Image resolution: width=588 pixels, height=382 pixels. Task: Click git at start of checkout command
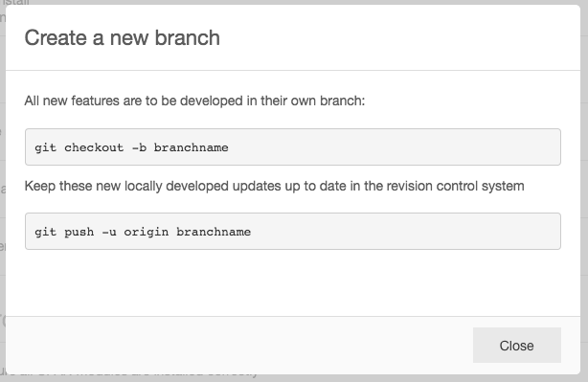click(x=45, y=147)
